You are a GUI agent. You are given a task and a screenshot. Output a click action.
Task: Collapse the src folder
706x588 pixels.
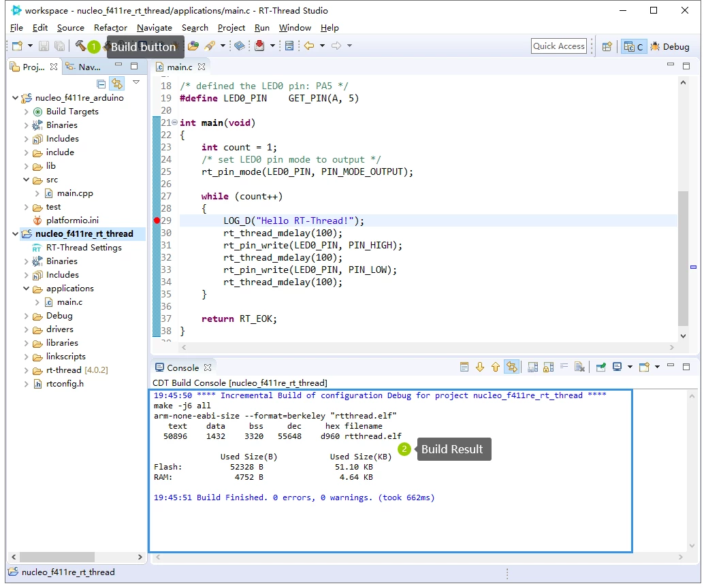pyautogui.click(x=26, y=180)
